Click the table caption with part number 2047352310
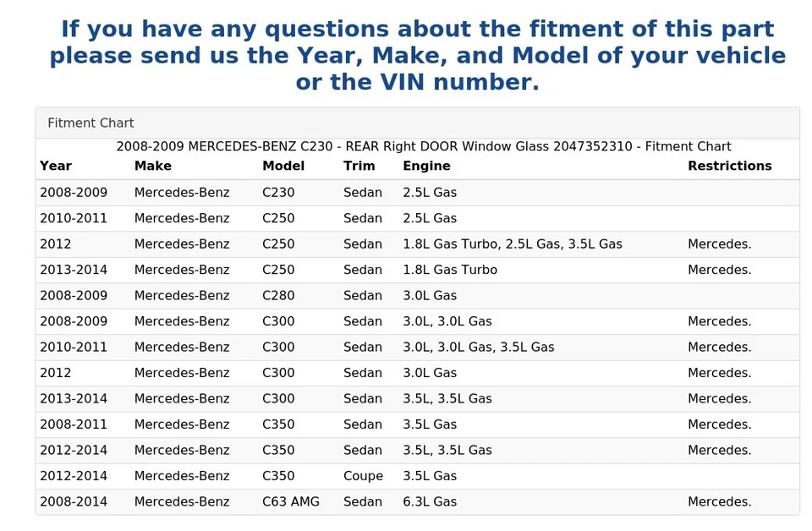 tap(423, 146)
